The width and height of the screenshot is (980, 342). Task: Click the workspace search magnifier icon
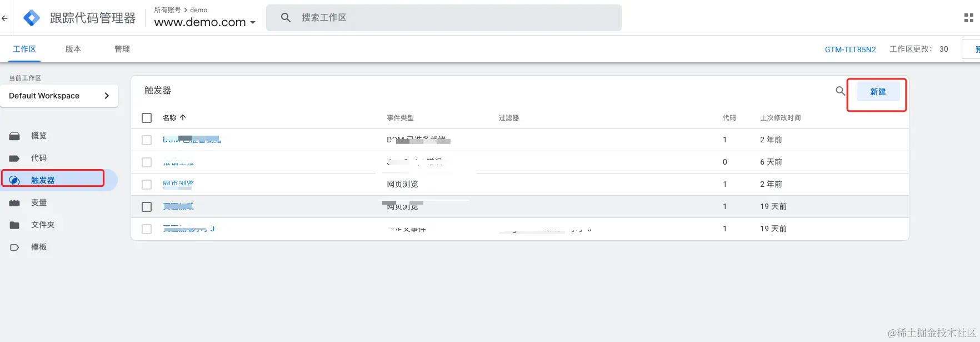[286, 18]
